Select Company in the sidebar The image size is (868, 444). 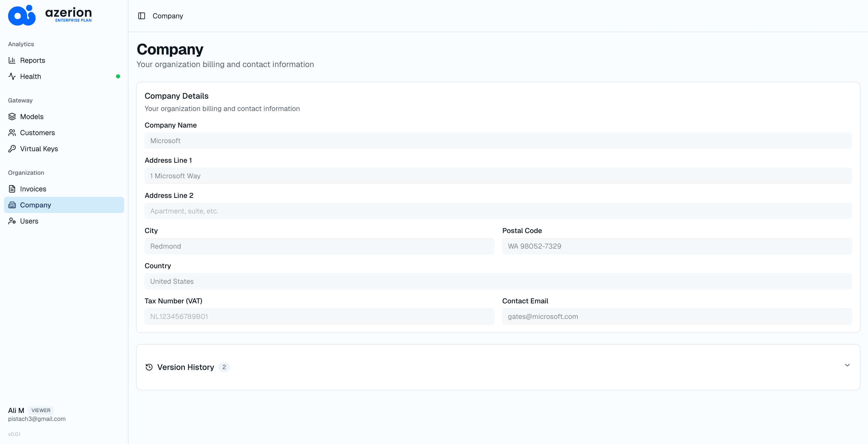coord(35,205)
